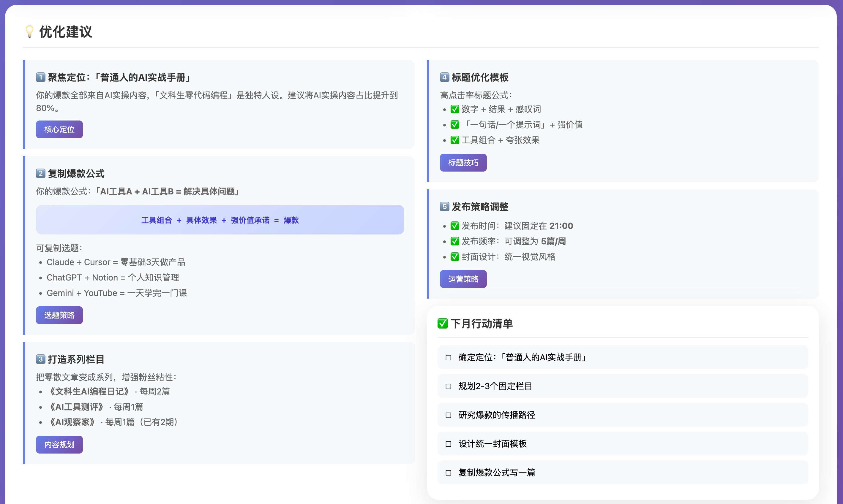Click the number 2 icon before 复制爆款公式

click(40, 174)
